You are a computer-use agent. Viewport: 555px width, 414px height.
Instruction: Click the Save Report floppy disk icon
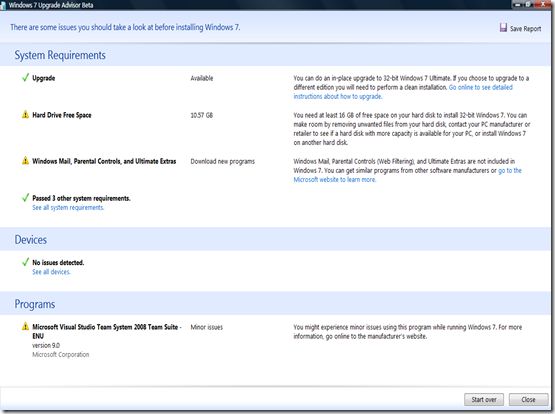(x=503, y=28)
